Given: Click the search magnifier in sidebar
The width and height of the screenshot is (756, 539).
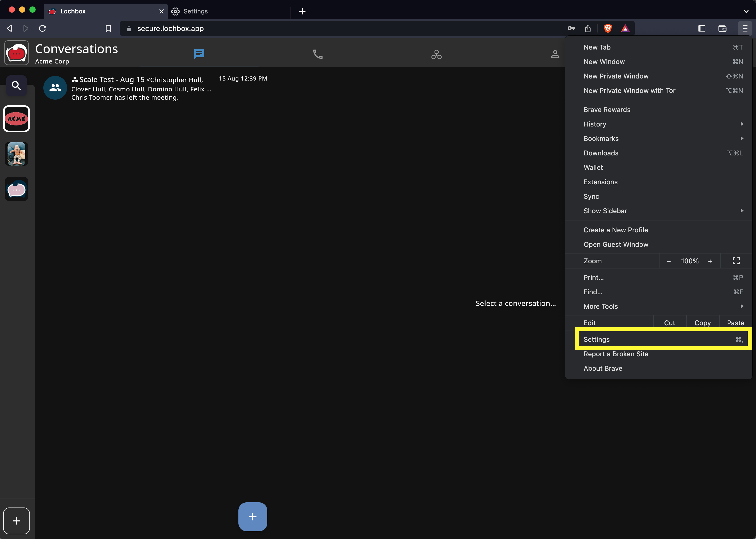Looking at the screenshot, I should tap(16, 86).
